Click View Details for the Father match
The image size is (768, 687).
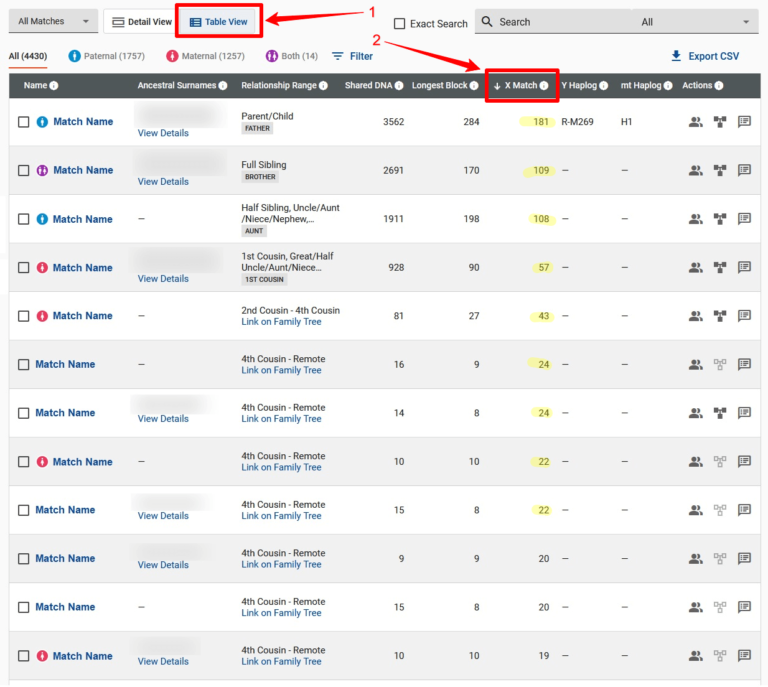[x=163, y=133]
